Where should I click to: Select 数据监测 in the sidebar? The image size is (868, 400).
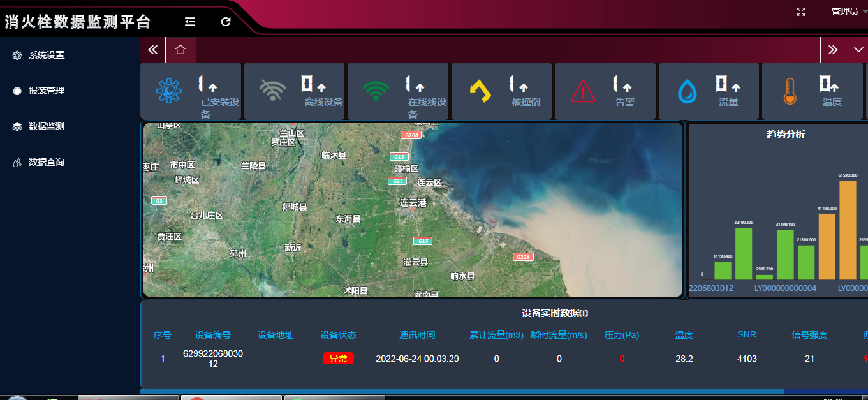point(46,126)
